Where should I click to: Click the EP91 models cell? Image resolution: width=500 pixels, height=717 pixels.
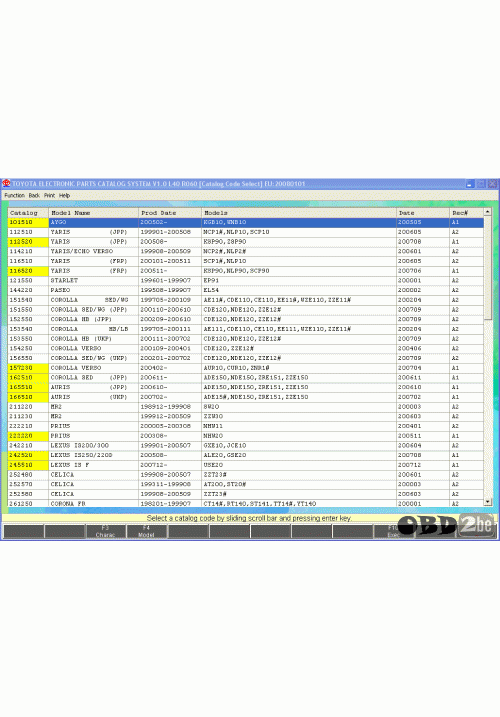coord(299,280)
